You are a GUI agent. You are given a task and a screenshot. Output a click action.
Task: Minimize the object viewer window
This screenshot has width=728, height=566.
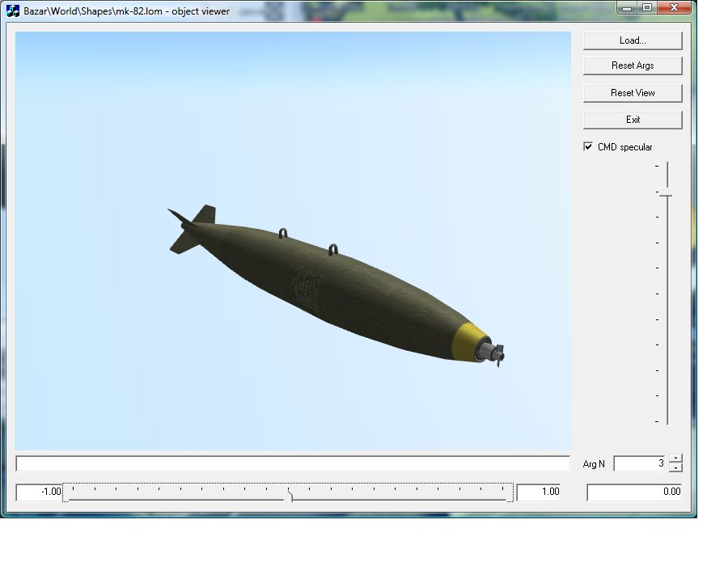coord(627,8)
